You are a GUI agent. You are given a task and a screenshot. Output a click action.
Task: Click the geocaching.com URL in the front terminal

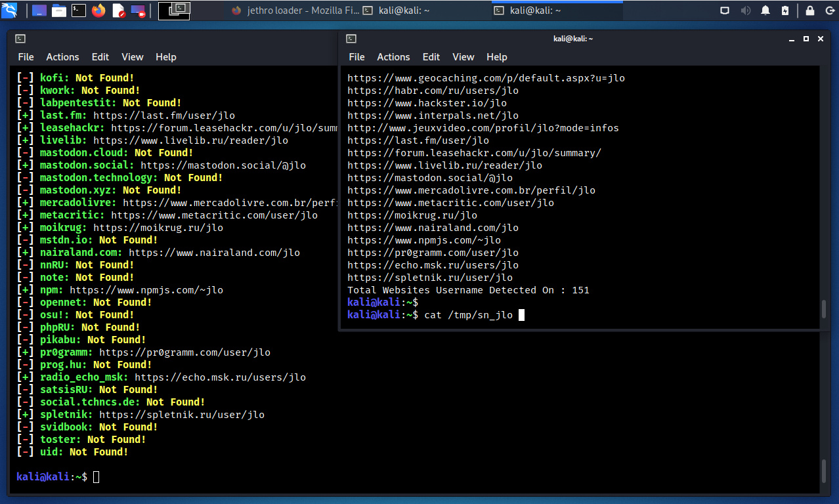[x=486, y=78]
